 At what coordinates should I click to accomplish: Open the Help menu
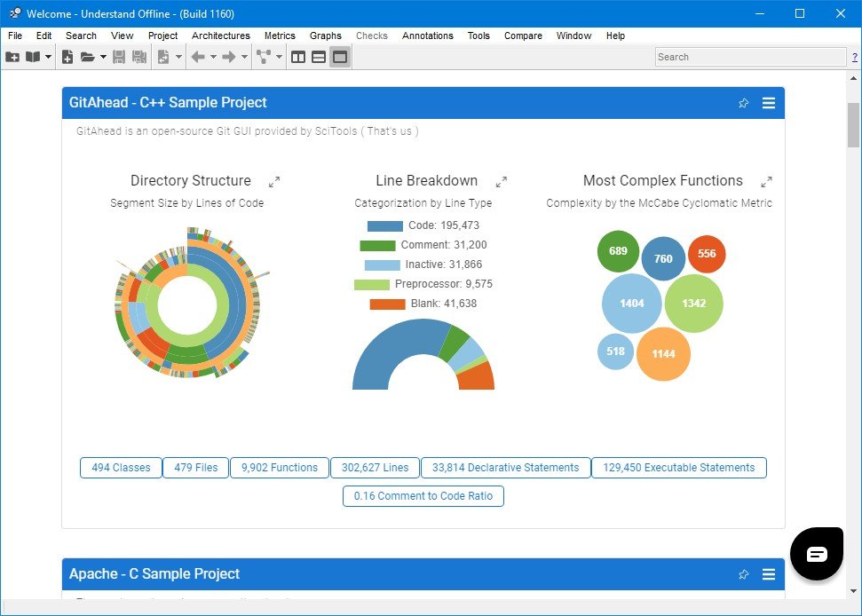tap(616, 36)
